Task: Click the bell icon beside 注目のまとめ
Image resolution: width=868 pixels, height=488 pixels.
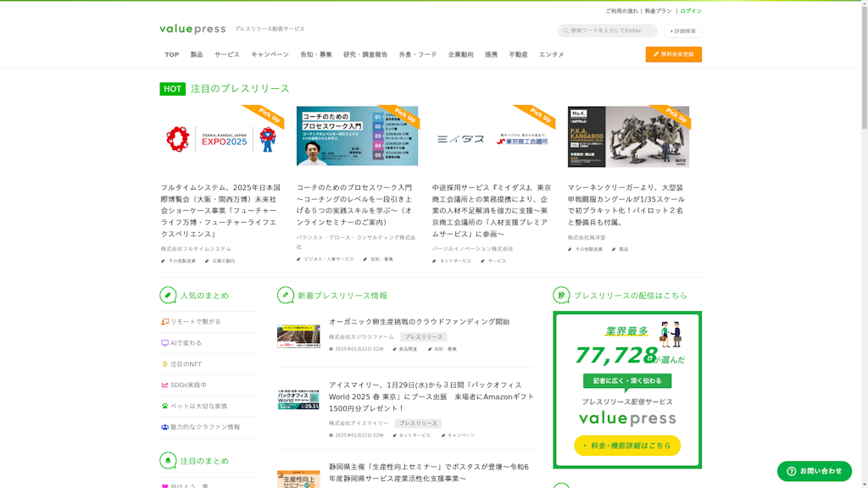Action: click(x=168, y=461)
